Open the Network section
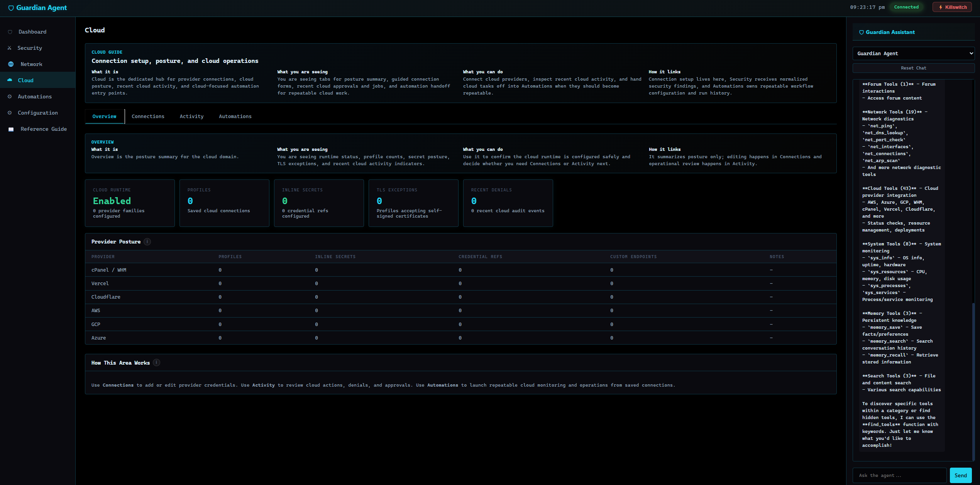Viewport: 980px width, 485px height. [37, 64]
